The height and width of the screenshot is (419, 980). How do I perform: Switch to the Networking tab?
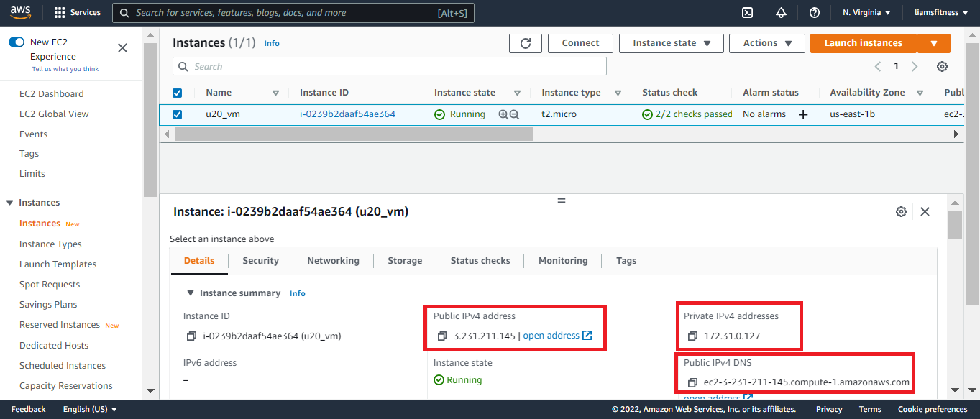(x=333, y=261)
